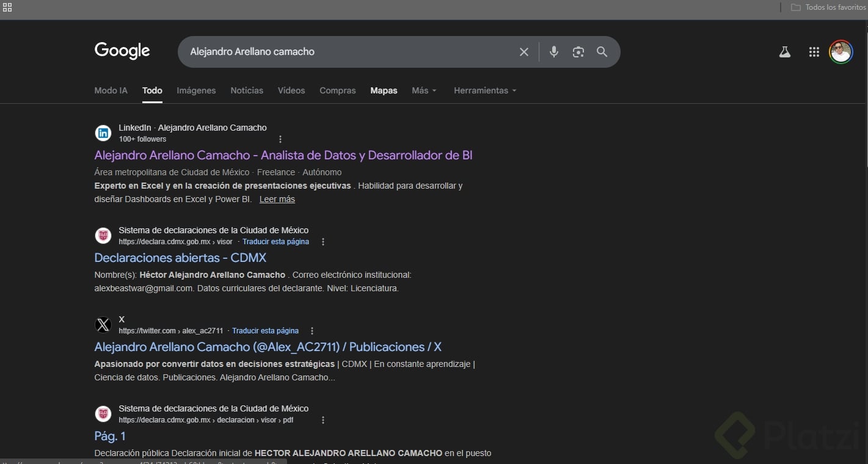The height and width of the screenshot is (464, 868).
Task: Select the Todo tab
Action: click(152, 90)
